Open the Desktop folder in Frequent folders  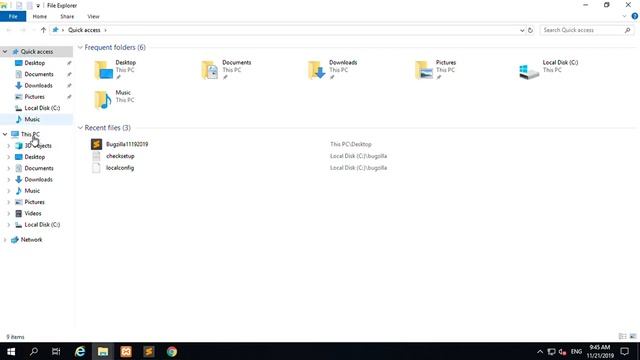click(x=115, y=69)
